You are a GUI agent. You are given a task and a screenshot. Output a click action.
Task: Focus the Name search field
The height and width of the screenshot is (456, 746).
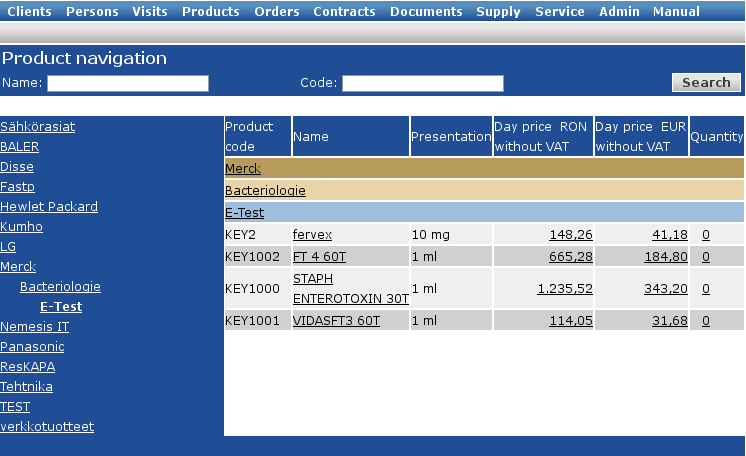click(128, 83)
